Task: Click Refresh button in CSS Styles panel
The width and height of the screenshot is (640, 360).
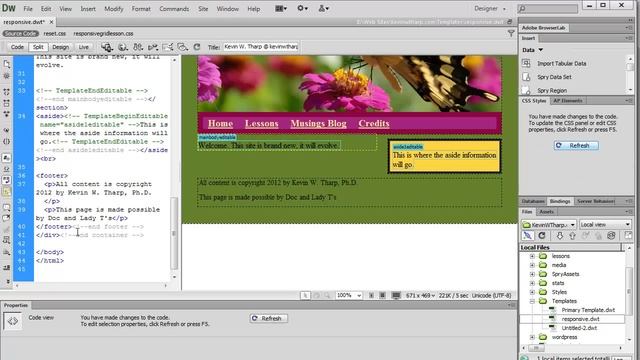Action: pos(576,146)
